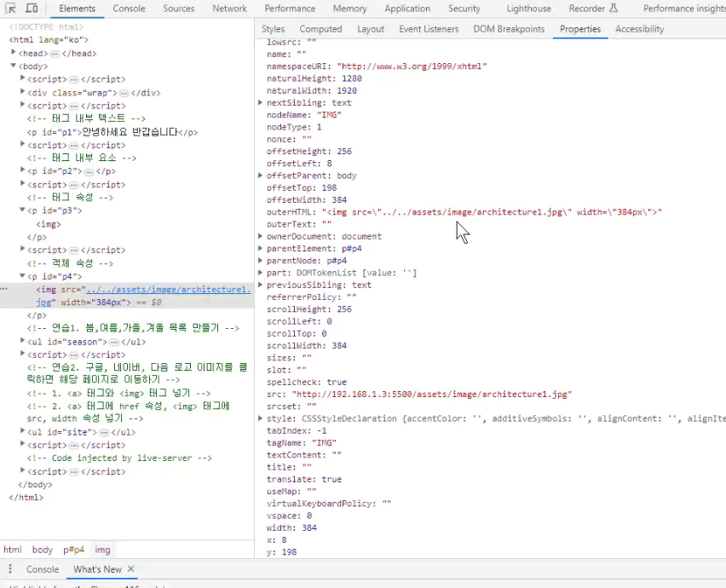
Task: Expand the head element node
Action: [x=14, y=52]
